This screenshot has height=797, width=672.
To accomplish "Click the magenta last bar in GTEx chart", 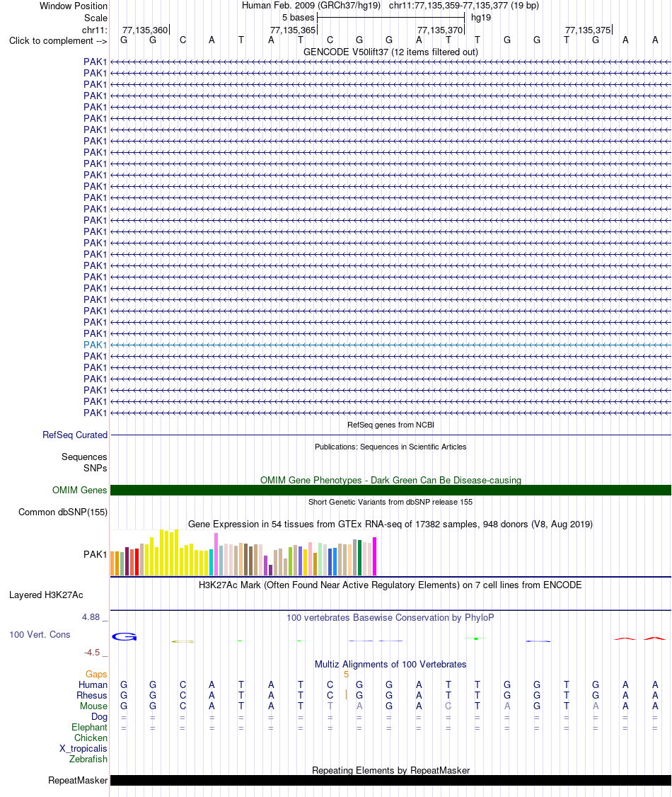I will (x=374, y=556).
